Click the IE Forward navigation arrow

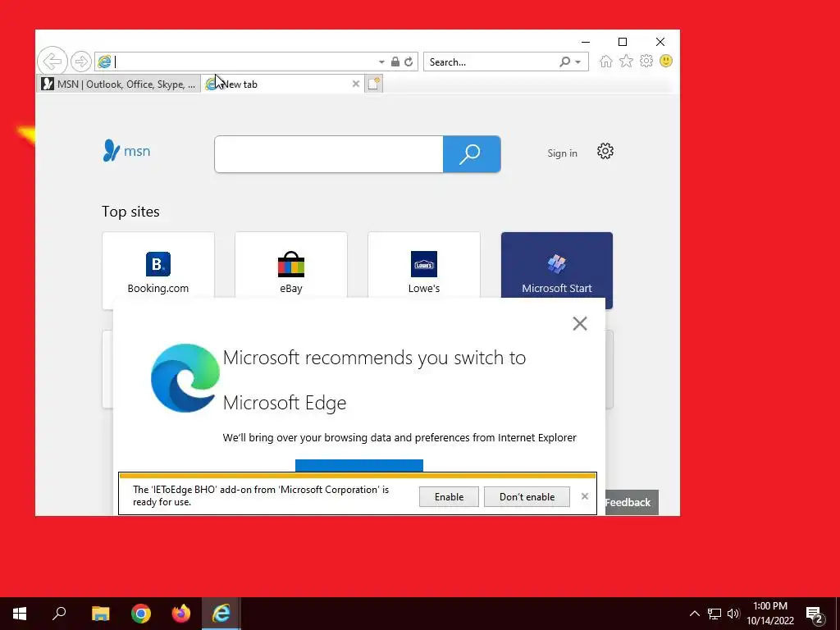coord(81,62)
